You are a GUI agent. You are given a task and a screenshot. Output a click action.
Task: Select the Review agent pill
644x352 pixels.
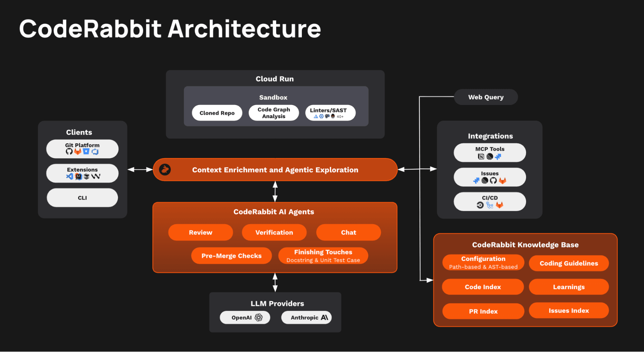(x=200, y=233)
